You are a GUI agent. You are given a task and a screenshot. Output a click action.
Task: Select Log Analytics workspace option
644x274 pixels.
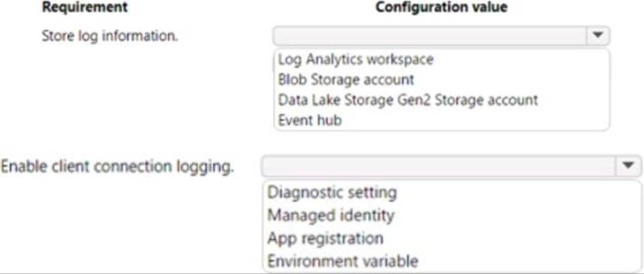[x=355, y=59]
